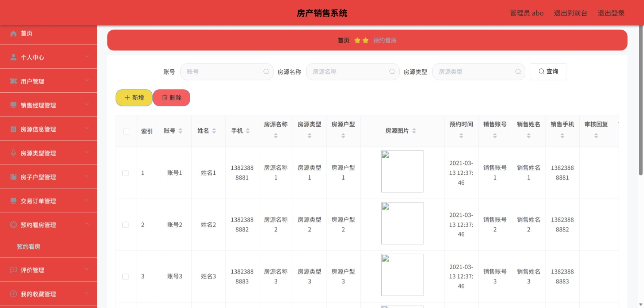Click the compass icon beside 我的收藏管理
Screen dimensions: 644x308
click(14, 294)
